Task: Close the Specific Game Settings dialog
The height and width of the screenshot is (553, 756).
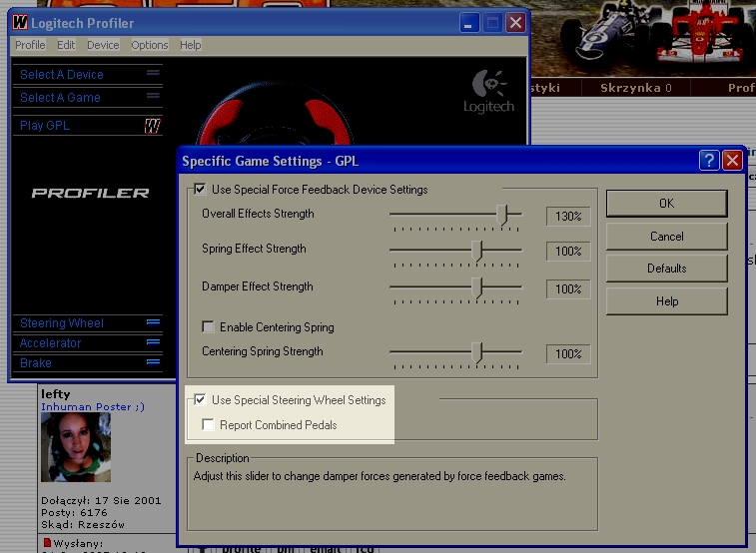Action: [x=732, y=160]
